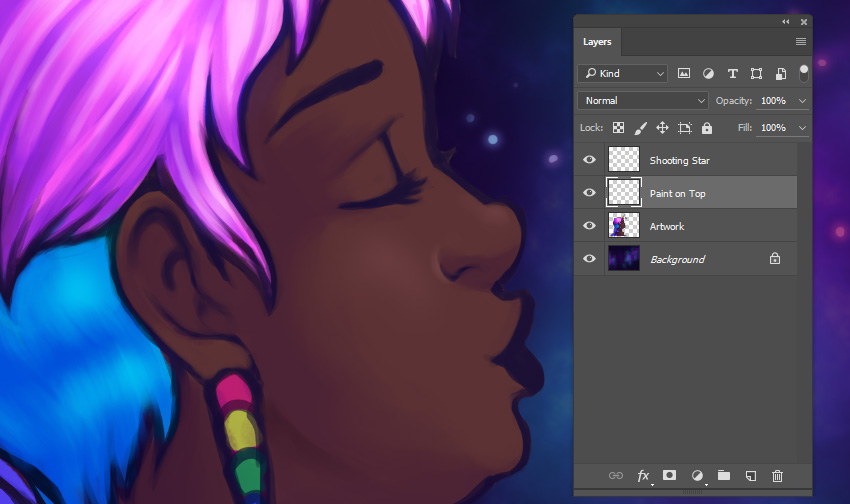Hide the Artwork layer

pos(589,225)
